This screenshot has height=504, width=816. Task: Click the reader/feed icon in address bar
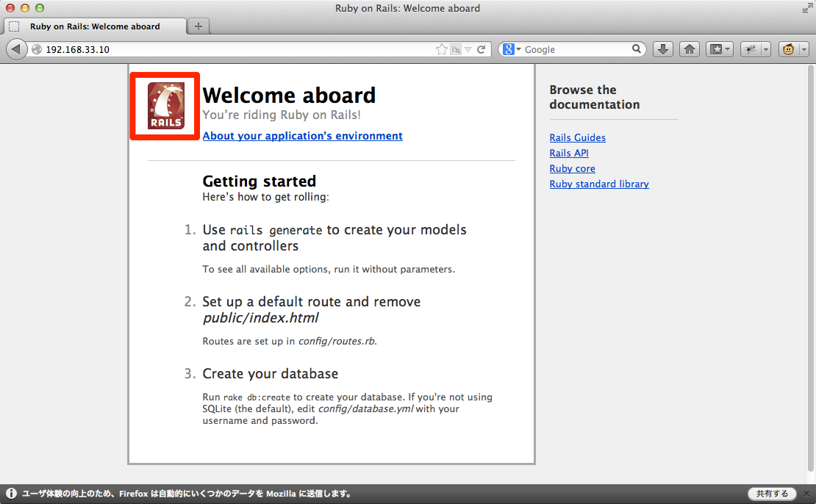pos(456,49)
